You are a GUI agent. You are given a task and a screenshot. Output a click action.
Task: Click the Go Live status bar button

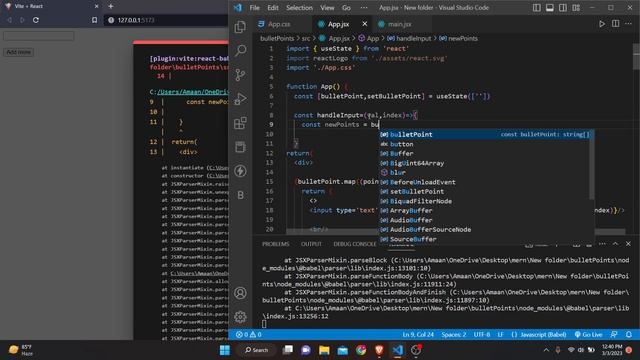[x=588, y=335]
